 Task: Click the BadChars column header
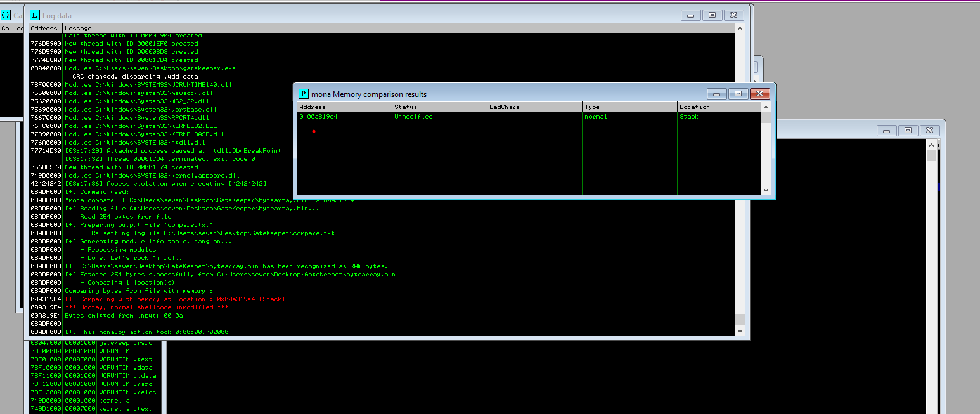point(534,107)
